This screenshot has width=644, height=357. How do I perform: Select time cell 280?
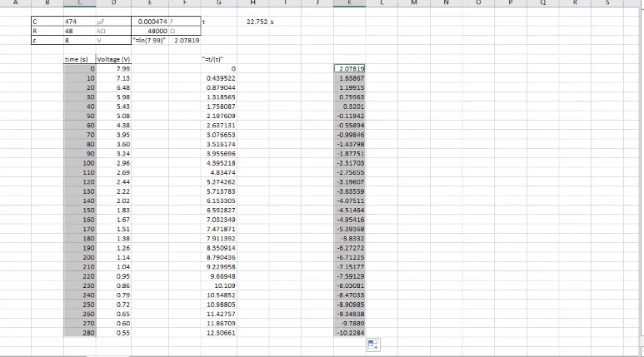click(x=80, y=333)
